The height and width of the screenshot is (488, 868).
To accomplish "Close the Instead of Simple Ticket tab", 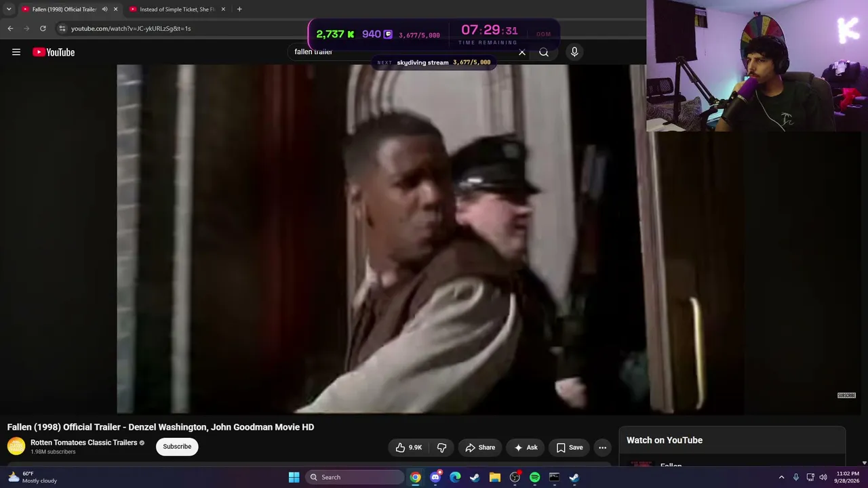I will tap(222, 9).
